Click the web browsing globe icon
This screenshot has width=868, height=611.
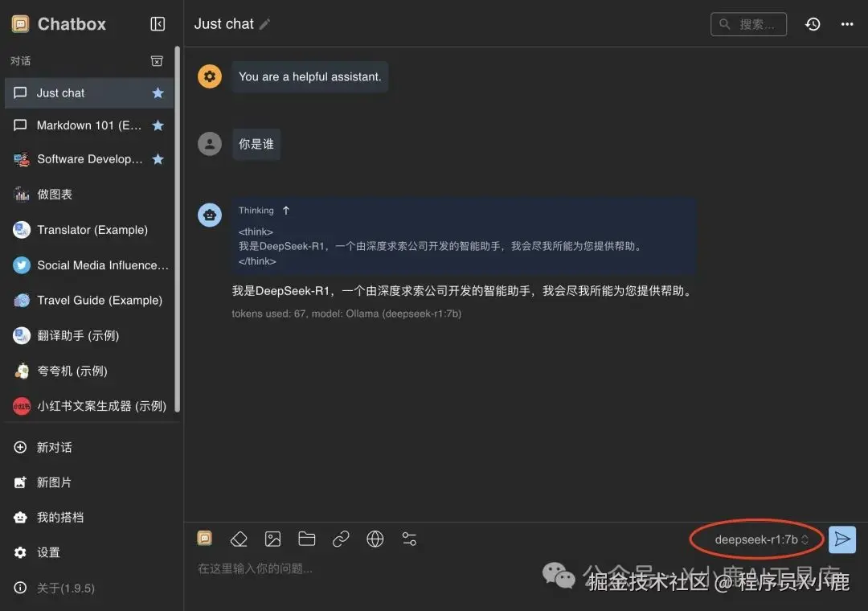[x=375, y=539]
